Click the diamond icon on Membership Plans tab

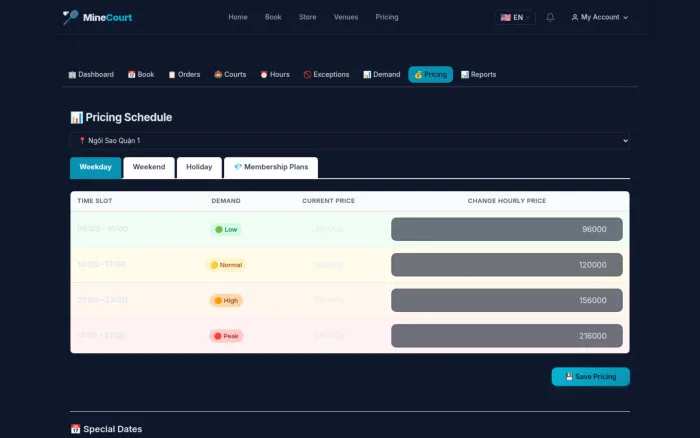click(x=238, y=167)
